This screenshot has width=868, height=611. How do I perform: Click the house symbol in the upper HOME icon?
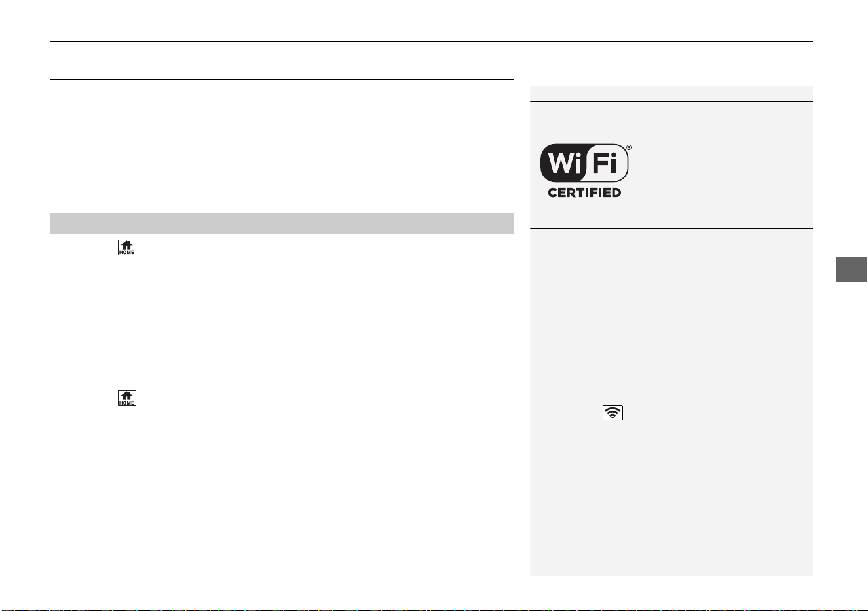point(126,245)
